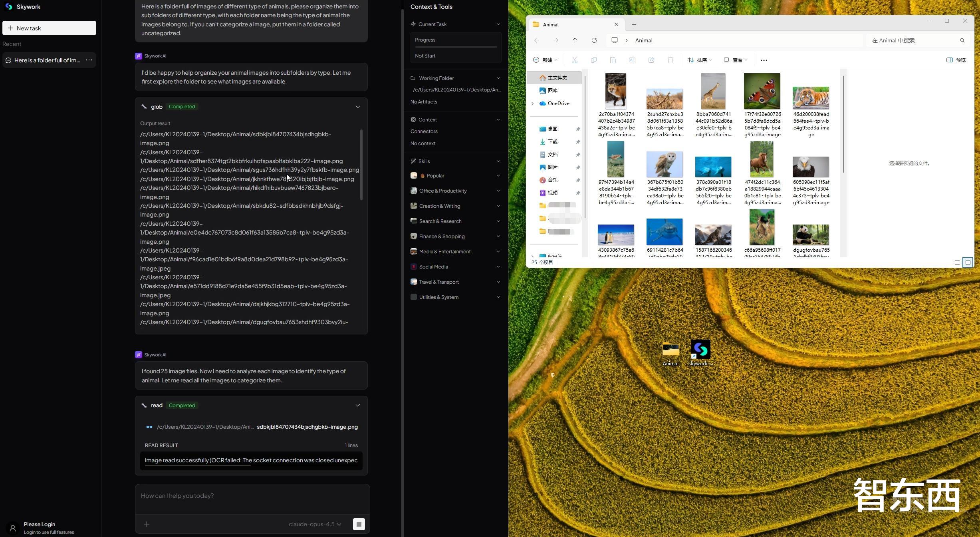Open the claude-opus-4.5 model dropdown
The height and width of the screenshot is (537, 980).
(x=315, y=524)
